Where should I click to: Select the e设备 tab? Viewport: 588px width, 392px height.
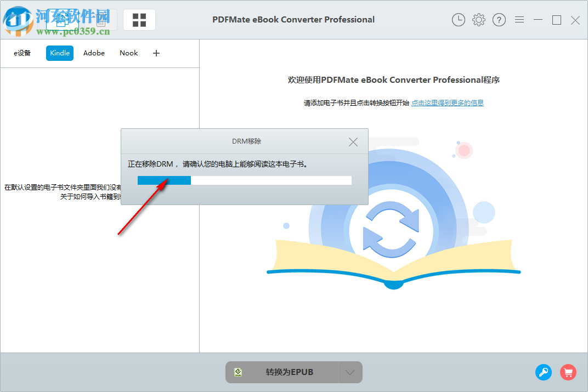point(22,53)
